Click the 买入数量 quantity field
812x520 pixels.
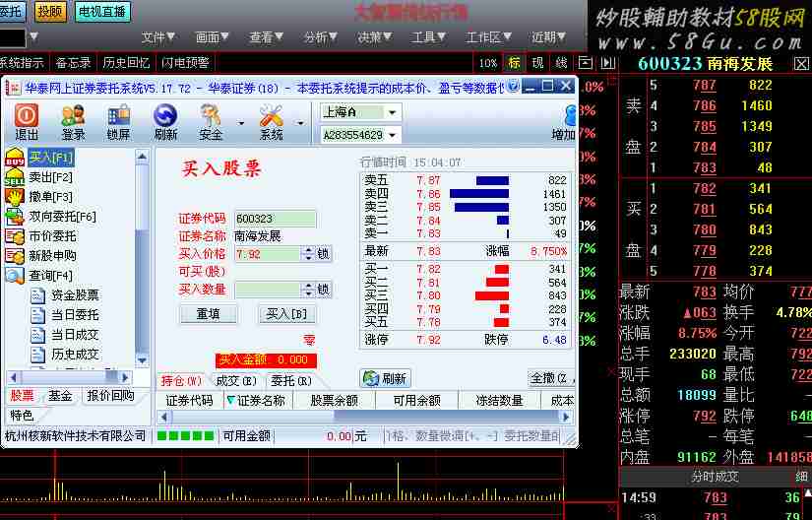[x=268, y=289]
